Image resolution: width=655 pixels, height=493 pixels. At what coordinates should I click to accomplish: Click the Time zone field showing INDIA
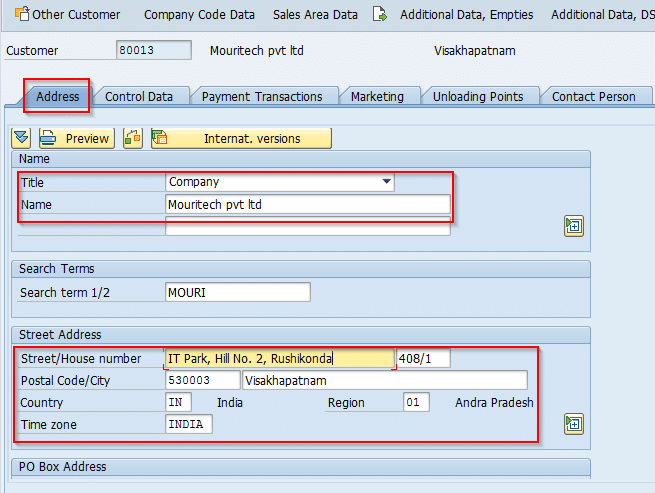[189, 424]
